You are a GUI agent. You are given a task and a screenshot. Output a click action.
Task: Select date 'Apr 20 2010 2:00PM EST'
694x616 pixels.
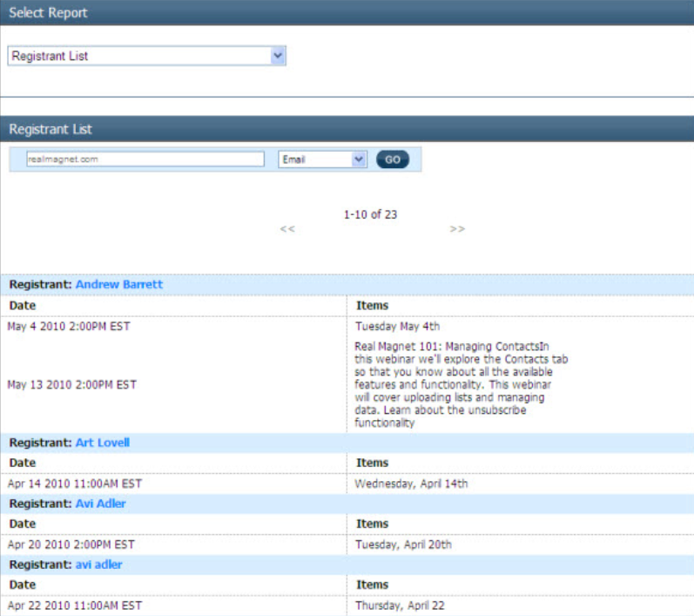tap(71, 545)
